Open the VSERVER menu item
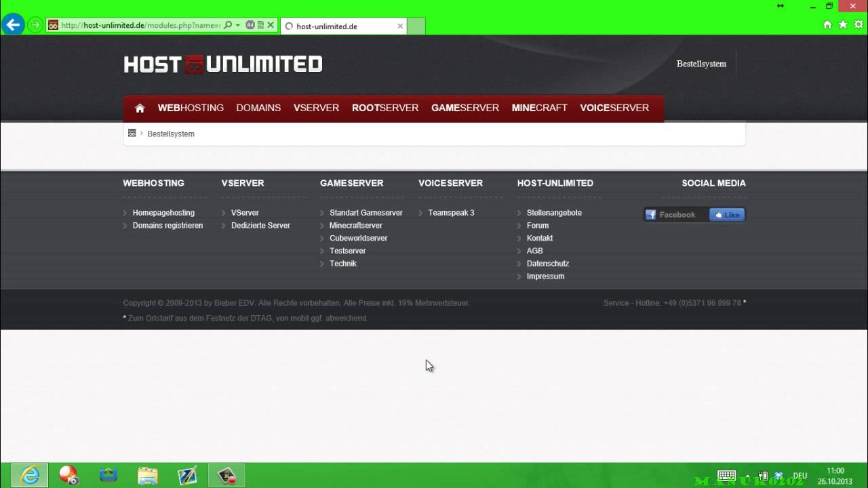The width and height of the screenshot is (868, 488). coord(316,108)
